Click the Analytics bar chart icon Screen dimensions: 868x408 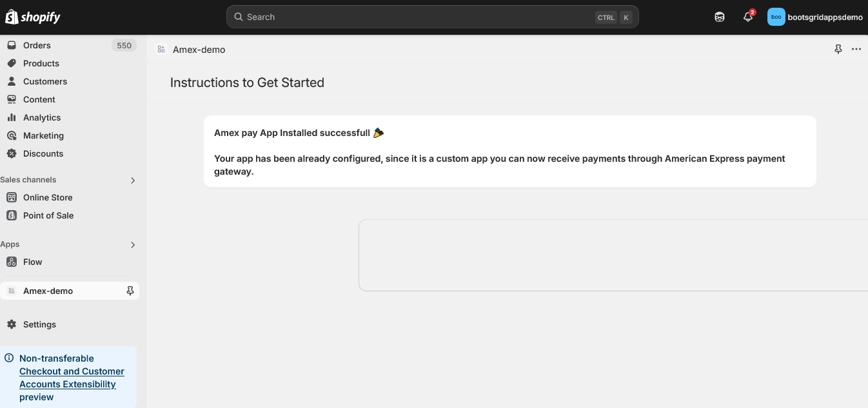[x=12, y=117]
